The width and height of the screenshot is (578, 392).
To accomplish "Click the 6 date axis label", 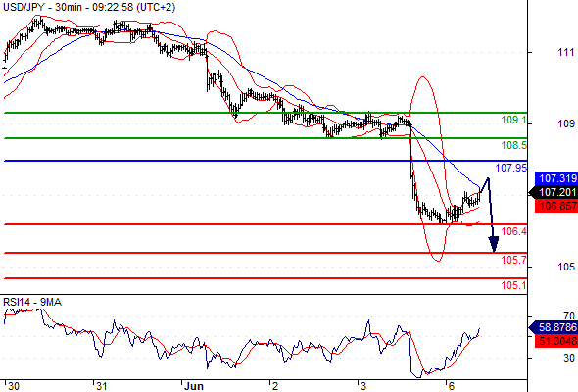I will 452,386.
